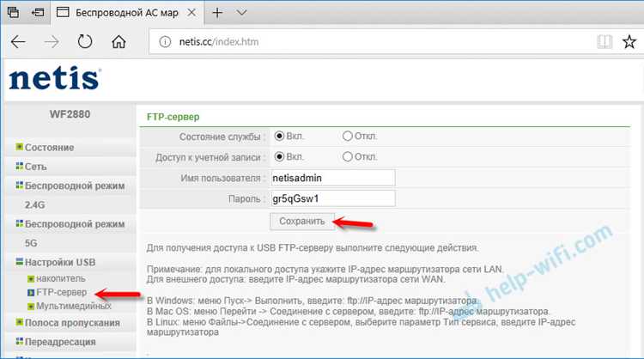Click the Полоса пропускания menu icon
Viewport: 644px width, 359px height.
pos(19,322)
